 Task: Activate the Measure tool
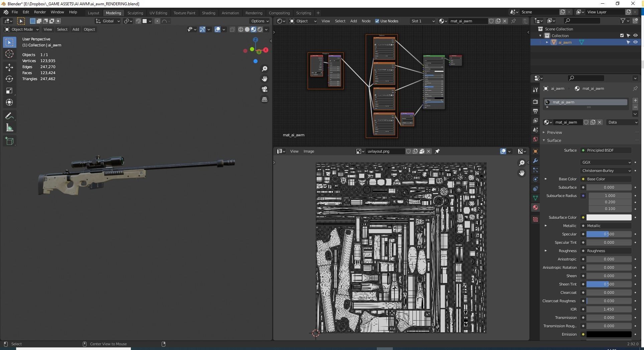coord(9,128)
